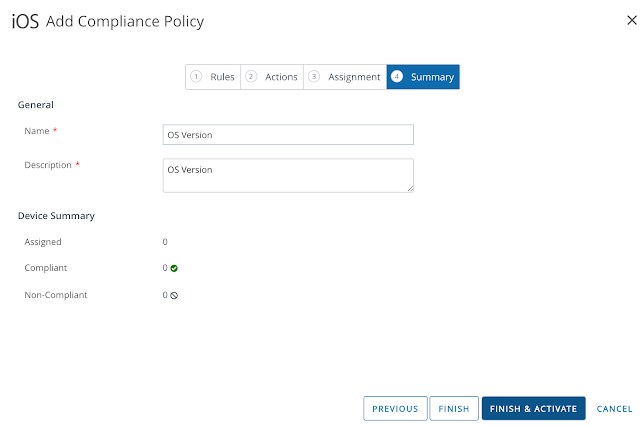The height and width of the screenshot is (426, 640).
Task: Switch to the Actions step tab
Action: click(x=272, y=77)
